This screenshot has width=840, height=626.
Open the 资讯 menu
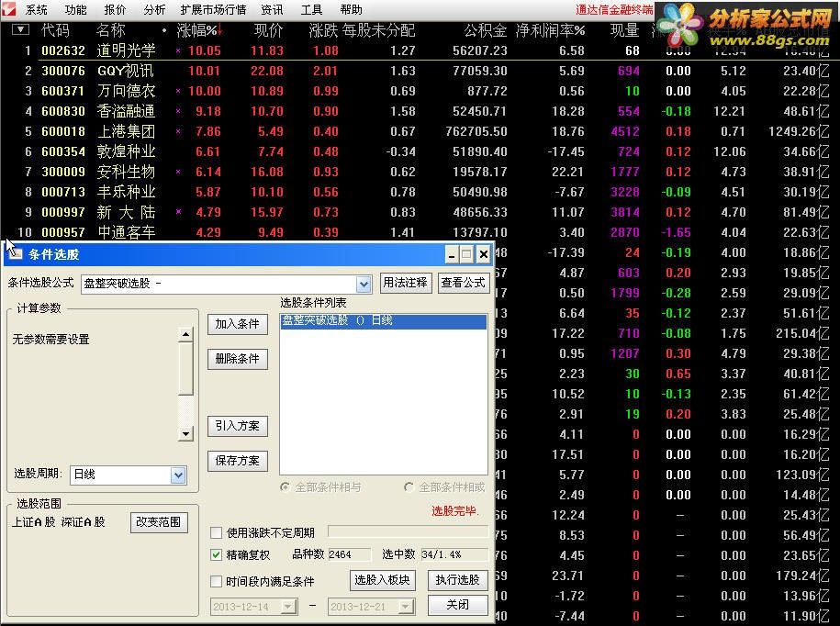coord(272,10)
